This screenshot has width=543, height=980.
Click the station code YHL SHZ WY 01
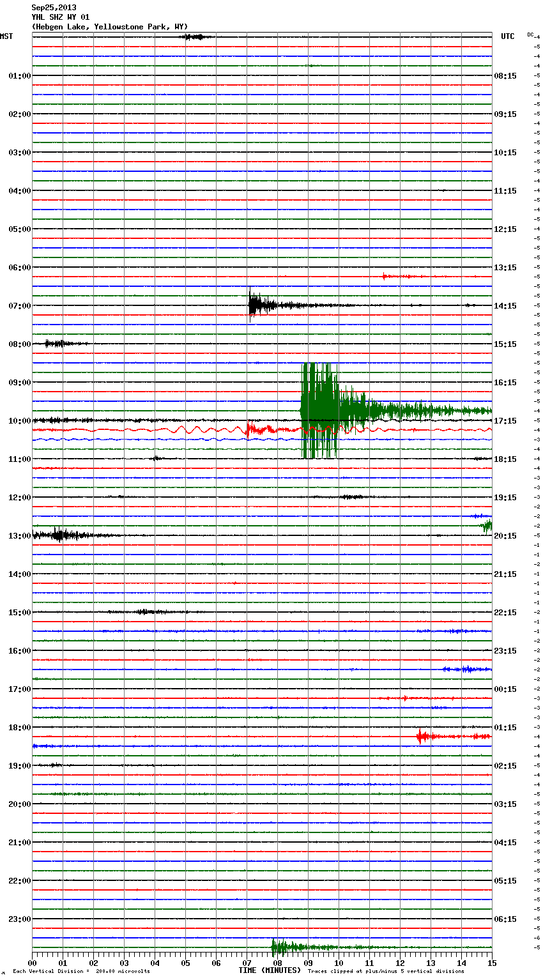(x=61, y=17)
